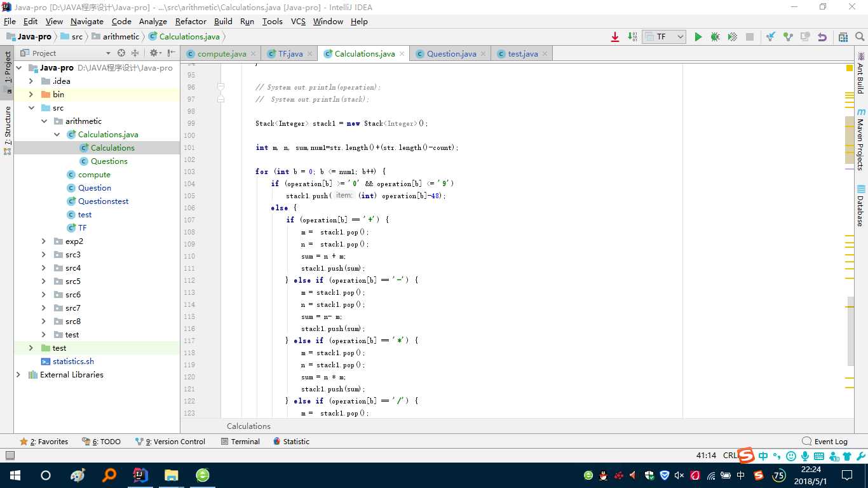Toggle the Event Log window

pos(825,442)
